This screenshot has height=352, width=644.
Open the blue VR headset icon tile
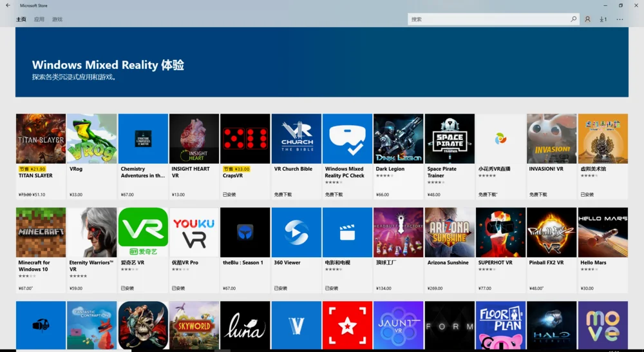41,326
